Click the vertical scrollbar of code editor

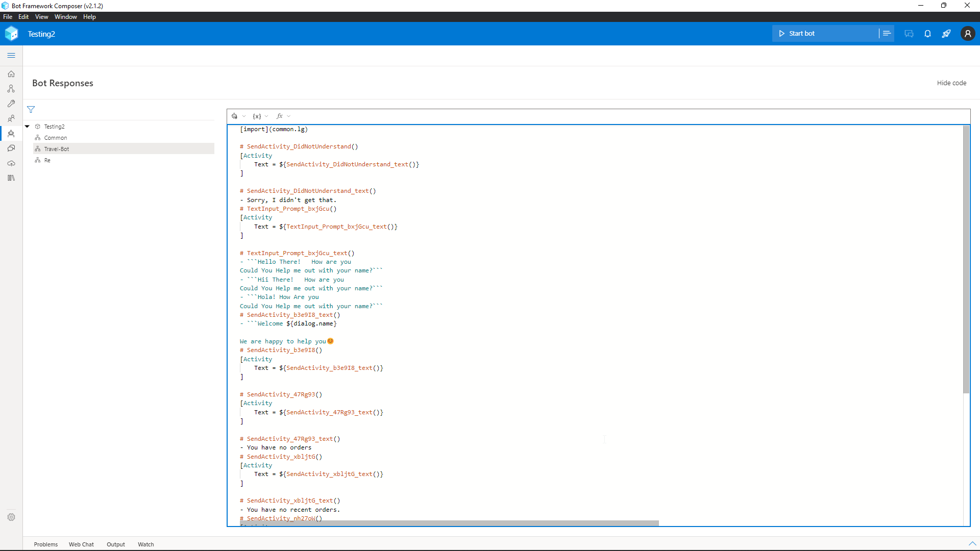(x=966, y=259)
